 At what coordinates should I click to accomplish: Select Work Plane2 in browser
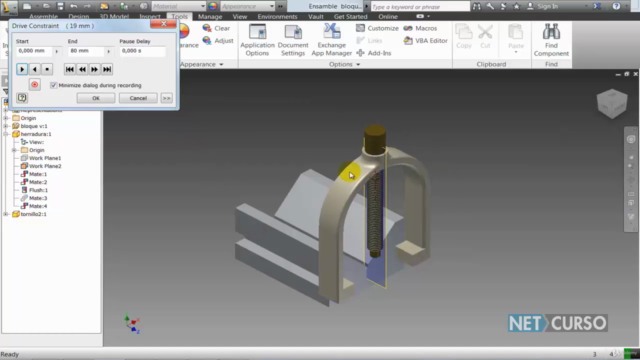pyautogui.click(x=41, y=166)
